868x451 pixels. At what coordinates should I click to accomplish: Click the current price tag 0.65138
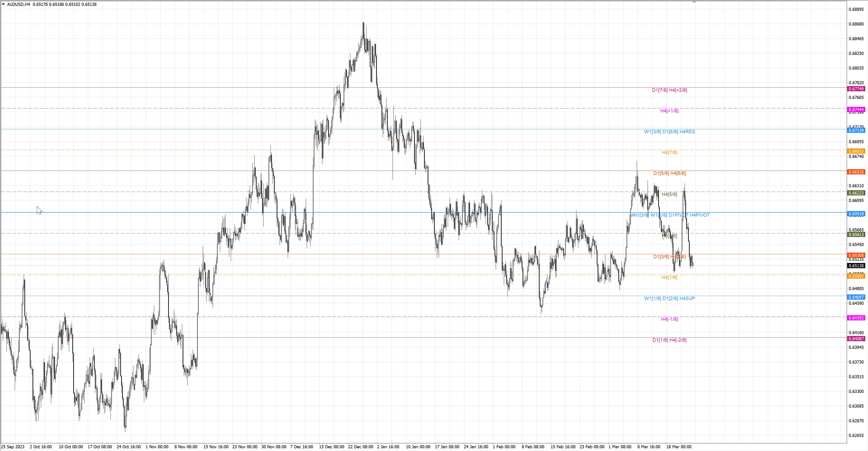pos(856,266)
